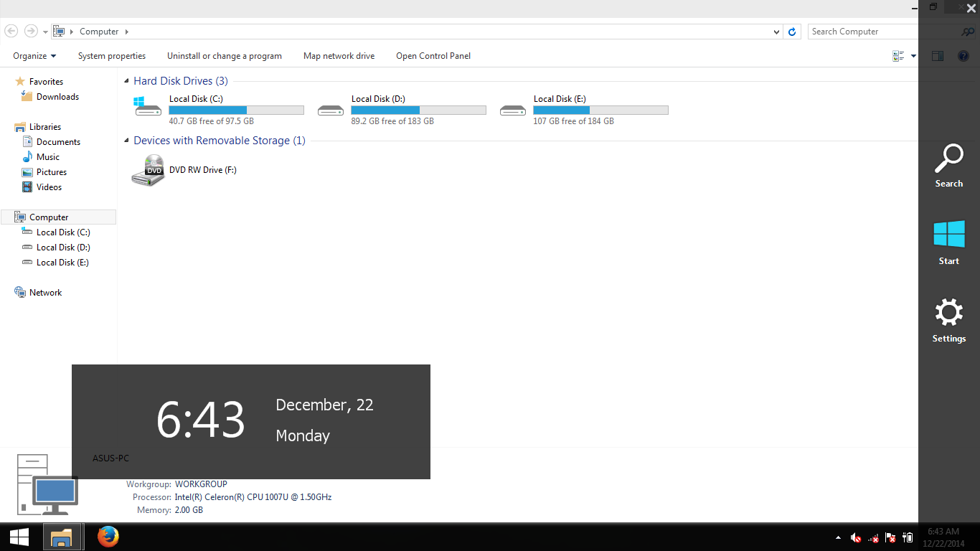Viewport: 980px width, 551px height.
Task: Open the Documents library
Action: 58,142
